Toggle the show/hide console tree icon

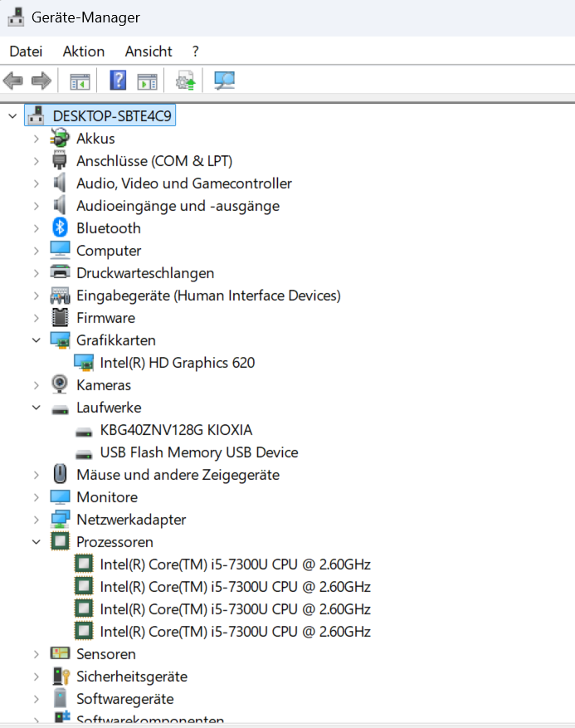[x=80, y=81]
